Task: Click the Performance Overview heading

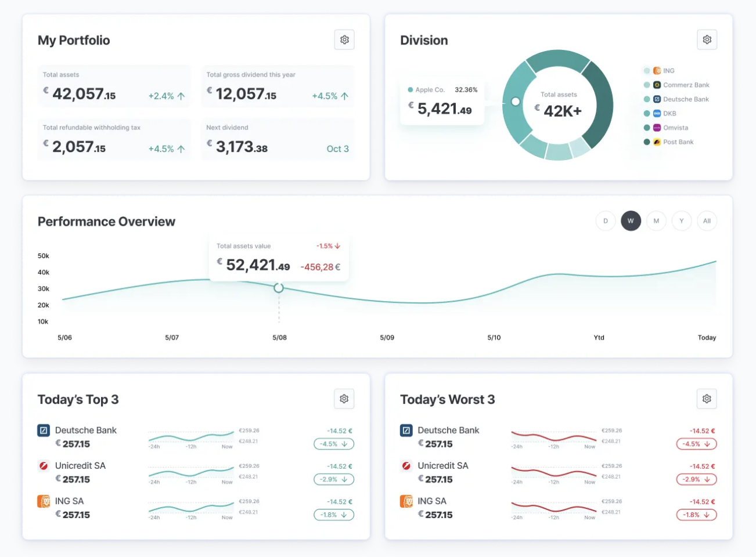Action: (106, 222)
